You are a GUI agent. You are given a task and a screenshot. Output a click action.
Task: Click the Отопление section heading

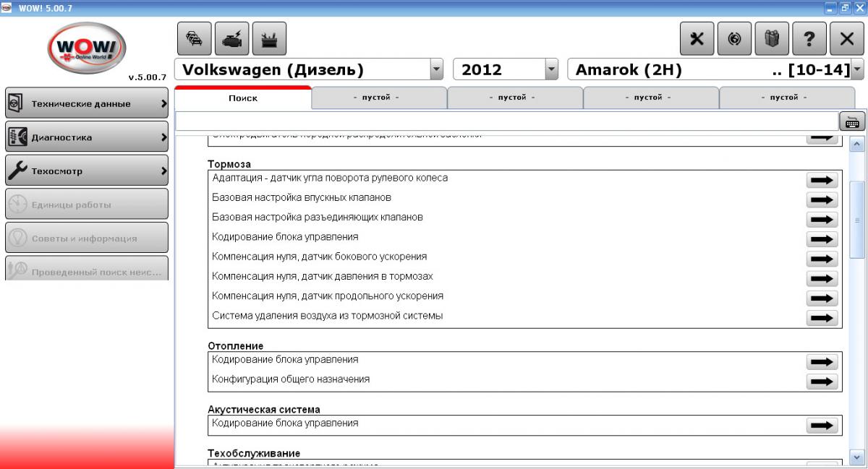[x=236, y=346]
